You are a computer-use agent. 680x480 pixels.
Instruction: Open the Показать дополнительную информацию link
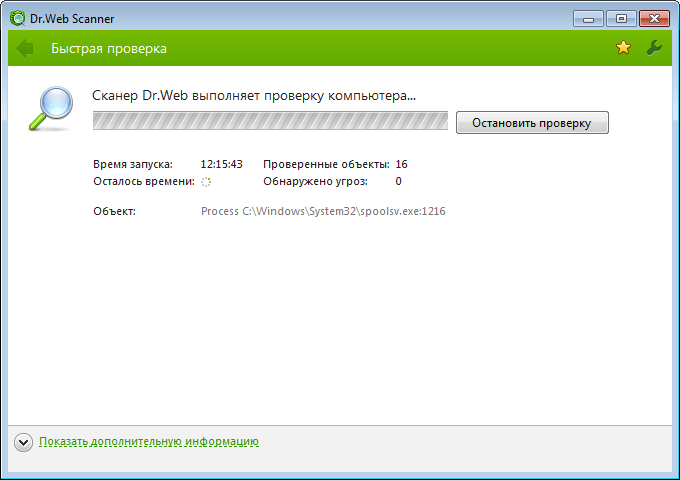[149, 441]
